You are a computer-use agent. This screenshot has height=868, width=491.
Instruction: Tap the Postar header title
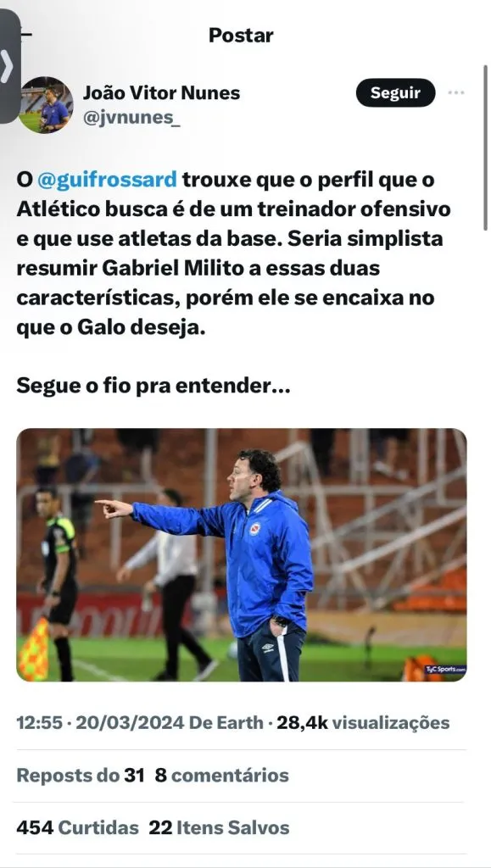click(241, 36)
